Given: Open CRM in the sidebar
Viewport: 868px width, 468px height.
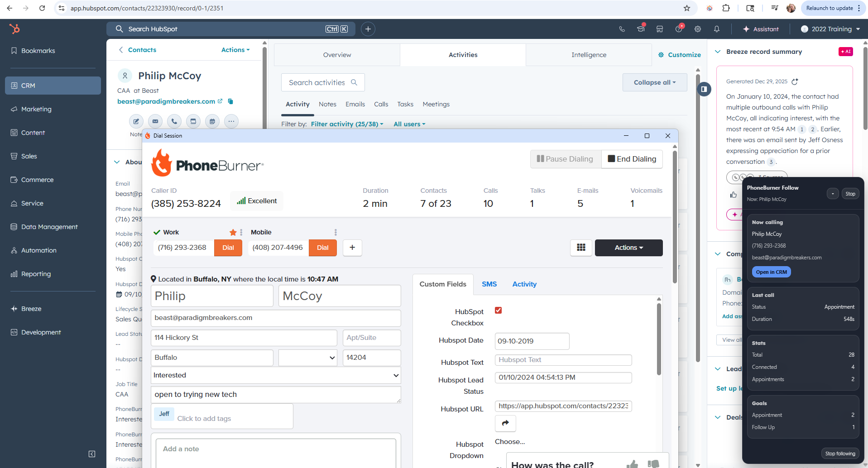Looking at the screenshot, I should (53, 86).
